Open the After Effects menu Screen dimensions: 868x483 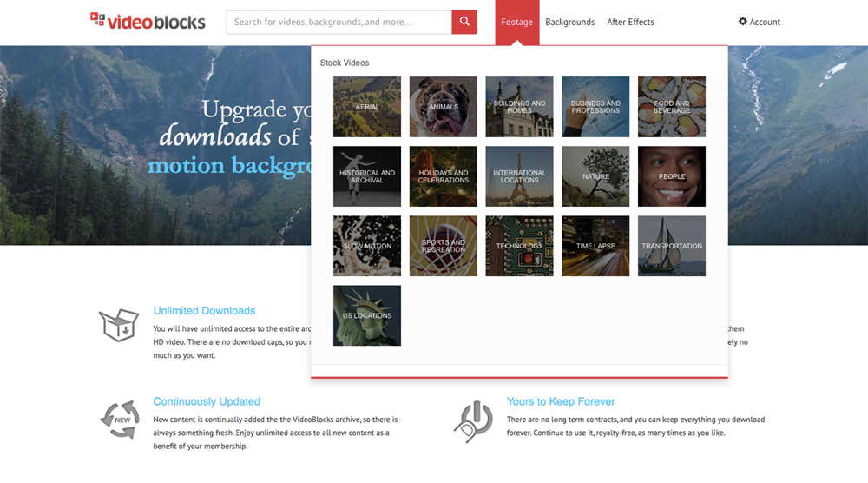tap(630, 23)
